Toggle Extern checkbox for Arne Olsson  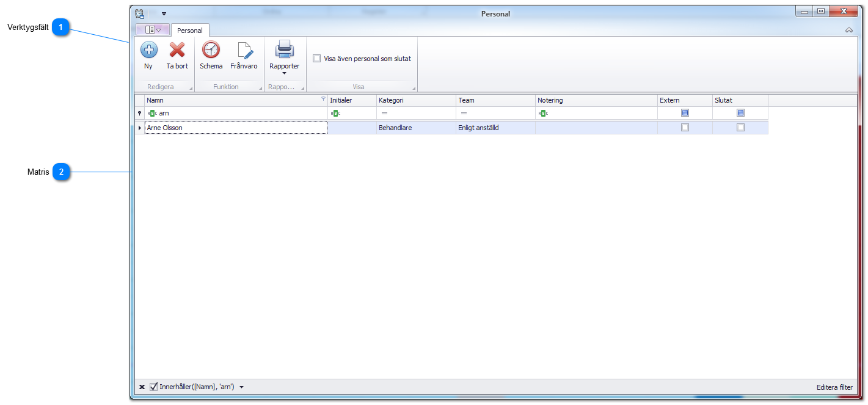(685, 128)
